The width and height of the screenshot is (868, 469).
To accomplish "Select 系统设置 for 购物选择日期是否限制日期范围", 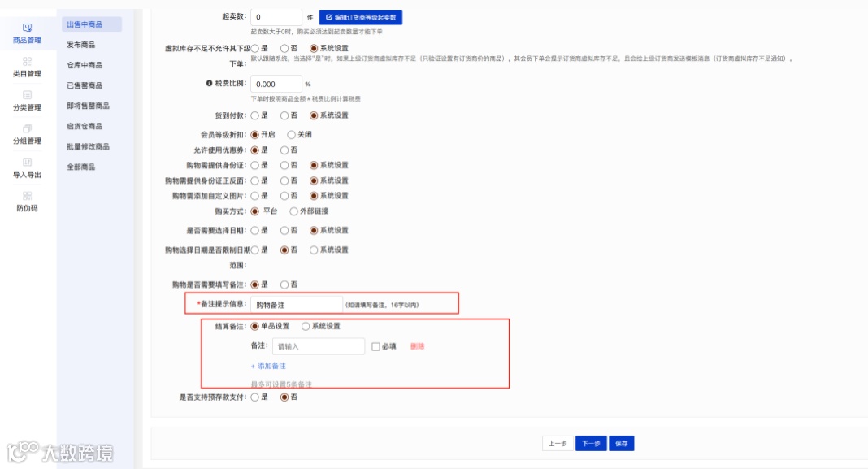I will [314, 250].
